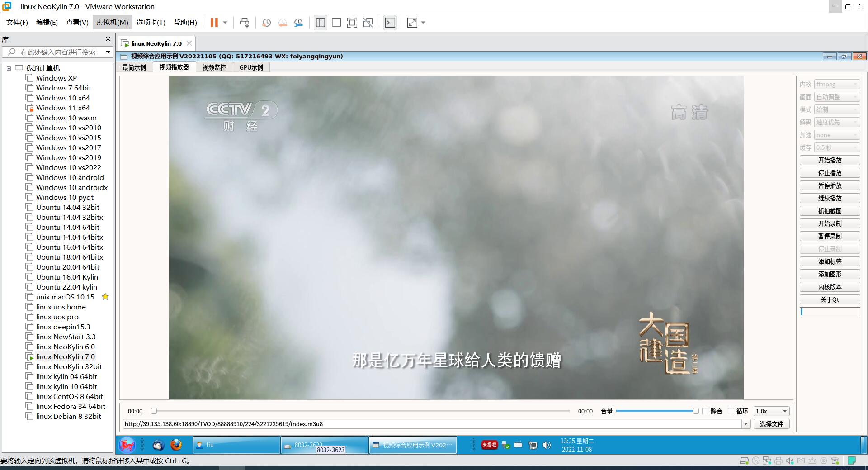The width and height of the screenshot is (868, 470).
Task: Open the stretch display options dropdown arrow
Action: [423, 23]
